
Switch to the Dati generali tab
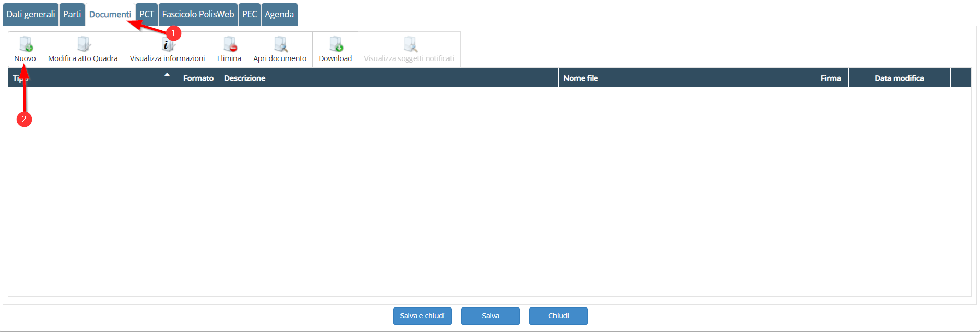tap(31, 14)
